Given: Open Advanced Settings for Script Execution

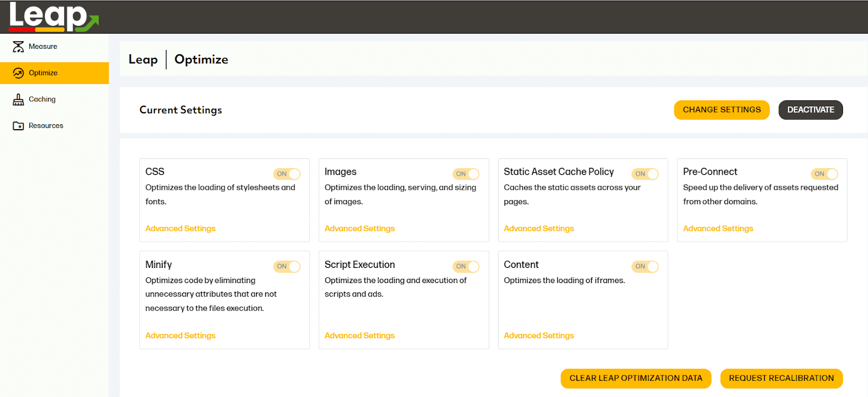Looking at the screenshot, I should click(360, 336).
